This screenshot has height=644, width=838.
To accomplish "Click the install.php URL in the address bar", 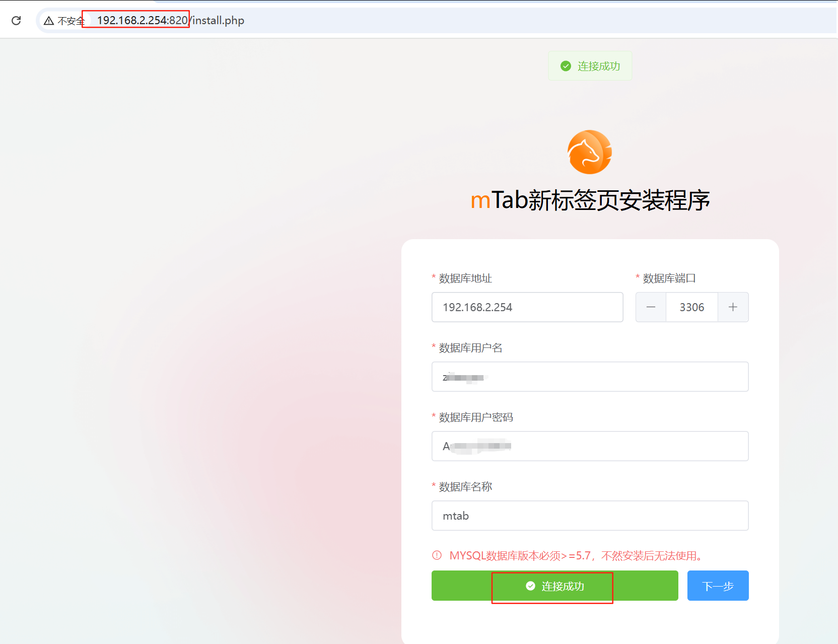I will pyautogui.click(x=170, y=21).
